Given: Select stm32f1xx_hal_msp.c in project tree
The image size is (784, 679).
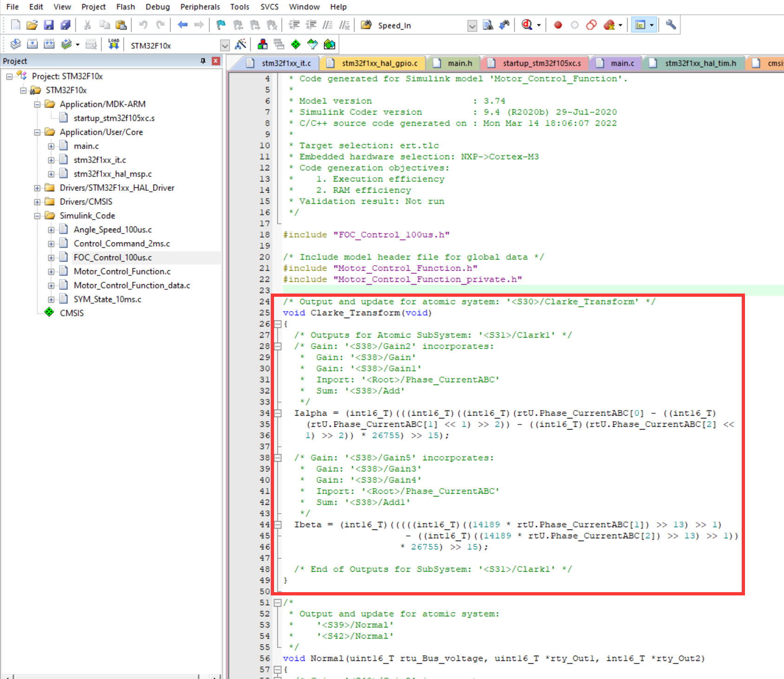Looking at the screenshot, I should [x=113, y=174].
